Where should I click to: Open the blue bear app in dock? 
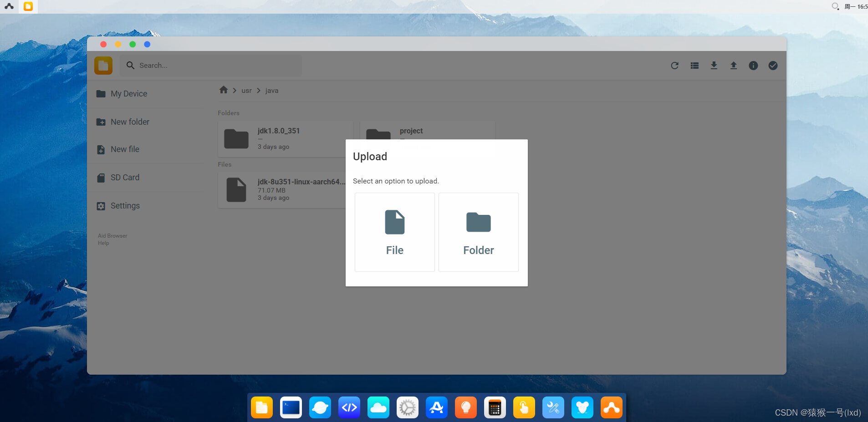point(582,407)
